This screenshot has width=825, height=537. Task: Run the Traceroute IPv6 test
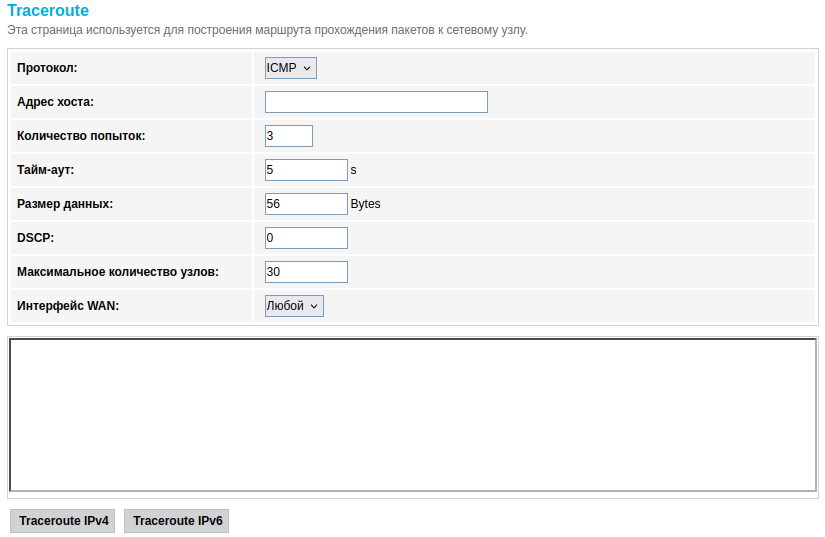177,521
